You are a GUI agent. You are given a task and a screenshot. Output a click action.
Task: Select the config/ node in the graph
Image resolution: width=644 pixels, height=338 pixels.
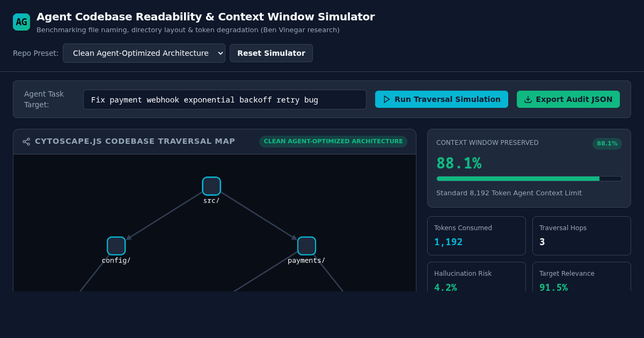tap(116, 246)
